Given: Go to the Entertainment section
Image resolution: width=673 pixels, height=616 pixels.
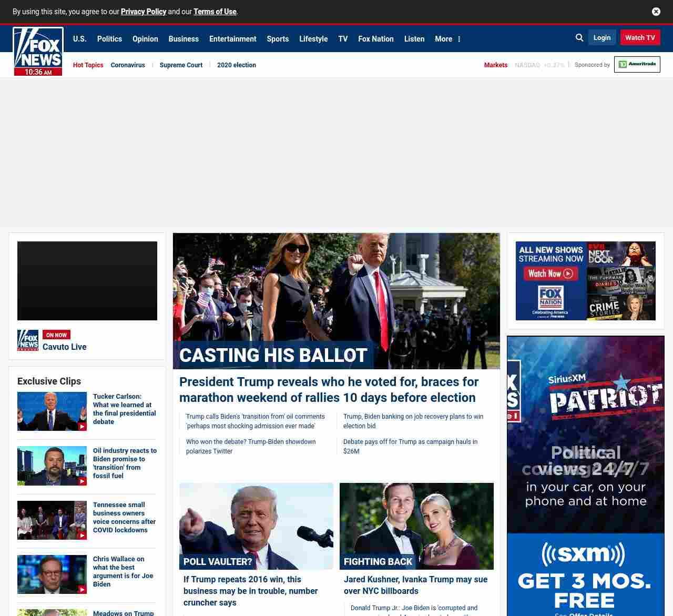Looking at the screenshot, I should [x=232, y=39].
